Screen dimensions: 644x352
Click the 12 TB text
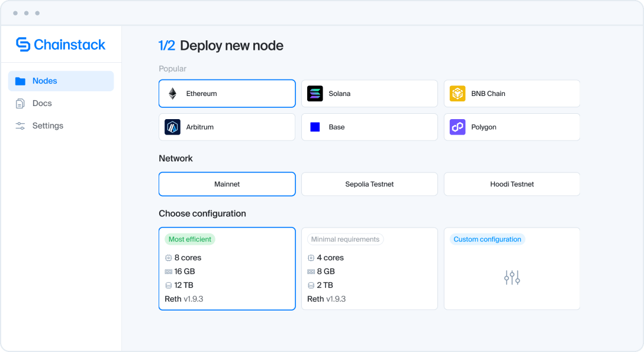[183, 286]
